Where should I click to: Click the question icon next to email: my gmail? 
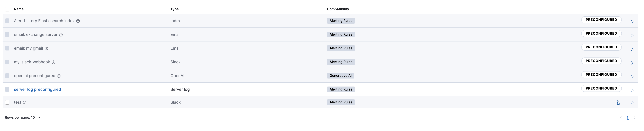pyautogui.click(x=46, y=48)
